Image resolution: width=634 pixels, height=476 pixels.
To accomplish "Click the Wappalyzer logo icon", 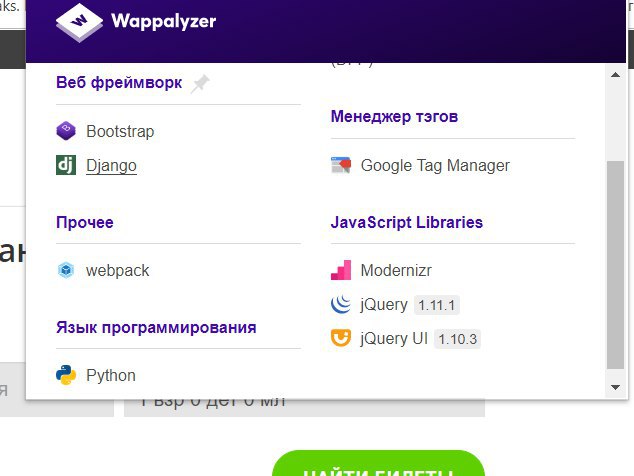I will pyautogui.click(x=79, y=23).
